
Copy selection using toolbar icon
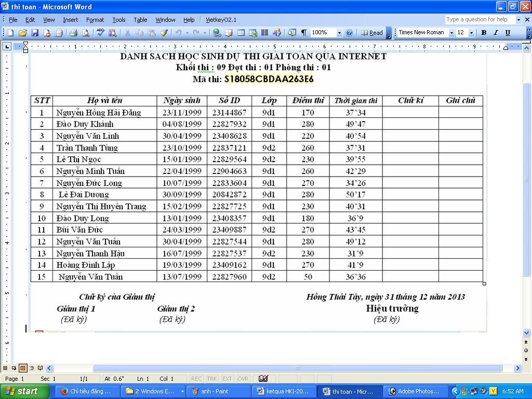click(139, 33)
